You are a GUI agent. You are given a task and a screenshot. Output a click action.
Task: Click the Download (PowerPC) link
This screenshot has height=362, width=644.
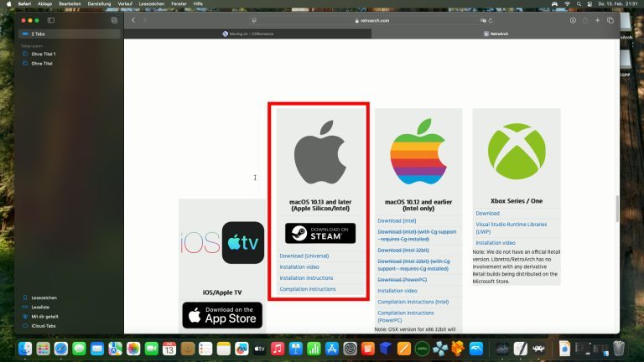pos(402,280)
